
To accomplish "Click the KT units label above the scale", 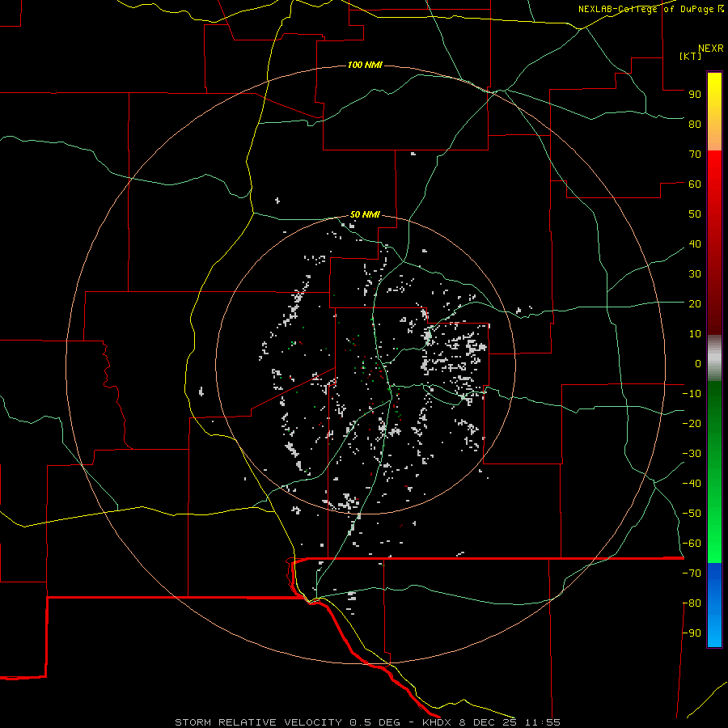I will pos(691,56).
